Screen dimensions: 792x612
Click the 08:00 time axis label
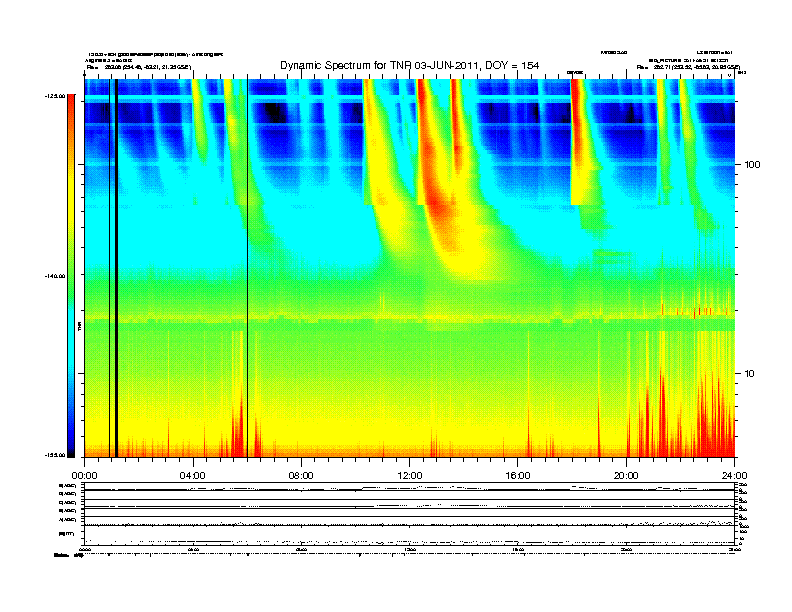point(301,476)
